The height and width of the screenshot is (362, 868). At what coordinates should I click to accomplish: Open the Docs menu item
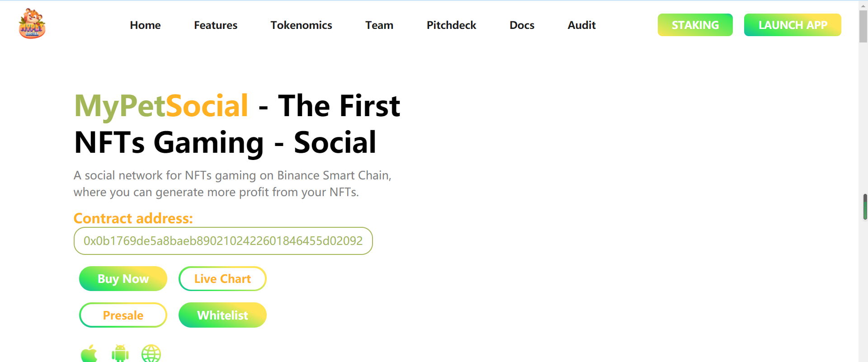522,25
